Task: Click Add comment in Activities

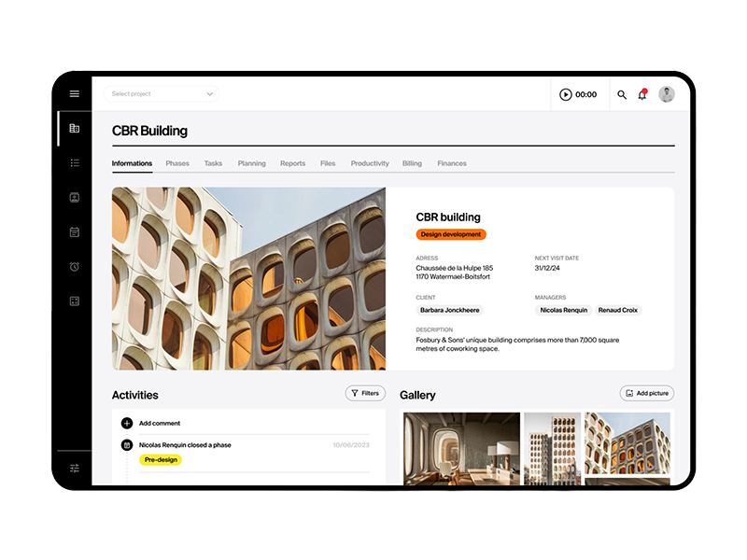Action: click(x=159, y=423)
